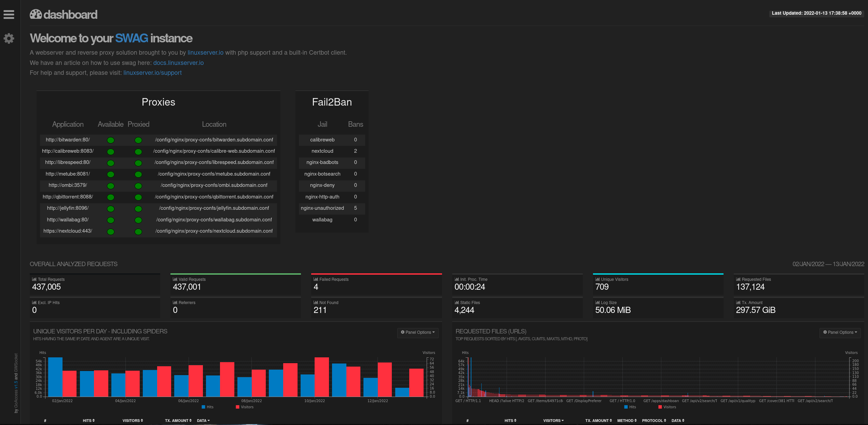Click the Unique Visitors chart icon
The width and height of the screenshot is (868, 425).
pos(597,279)
